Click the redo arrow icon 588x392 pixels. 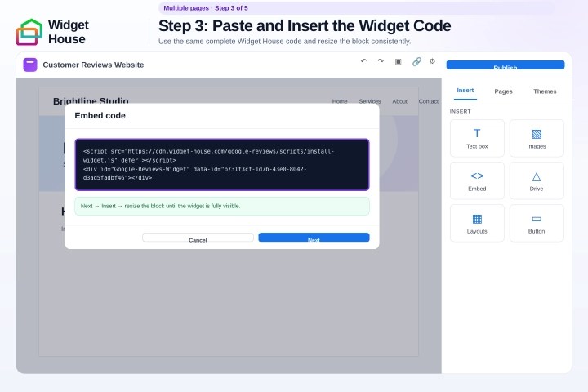click(x=381, y=61)
